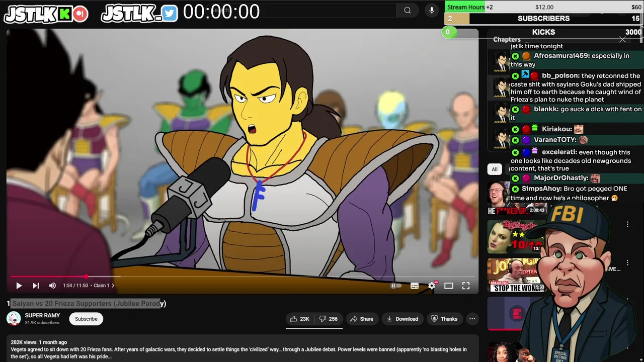
Task: Open the SUPER RAMY channel avatar
Action: pyautogui.click(x=14, y=319)
